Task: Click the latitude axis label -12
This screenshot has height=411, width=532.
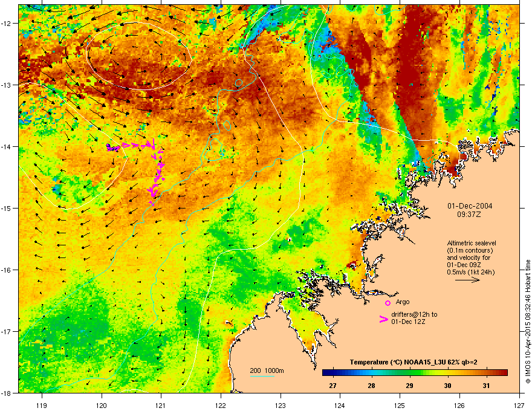Action: [6, 24]
